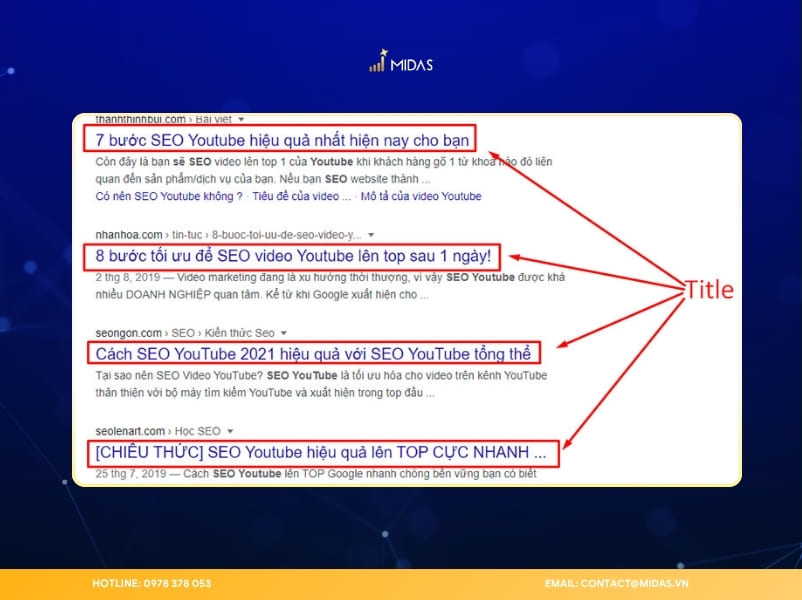Expand dropdown arrow next to seolenart.com breadcrumb
Screen dimensions: 802x600
click(230, 431)
